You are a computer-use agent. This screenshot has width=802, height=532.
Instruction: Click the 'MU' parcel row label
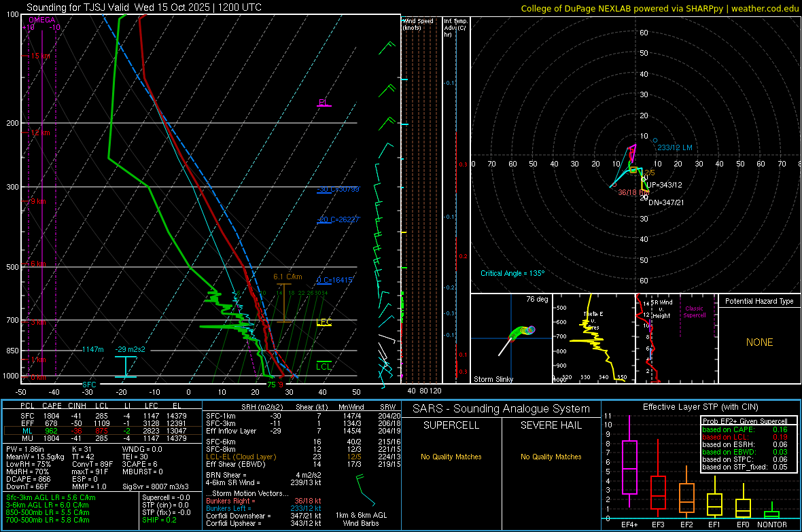pos(27,438)
